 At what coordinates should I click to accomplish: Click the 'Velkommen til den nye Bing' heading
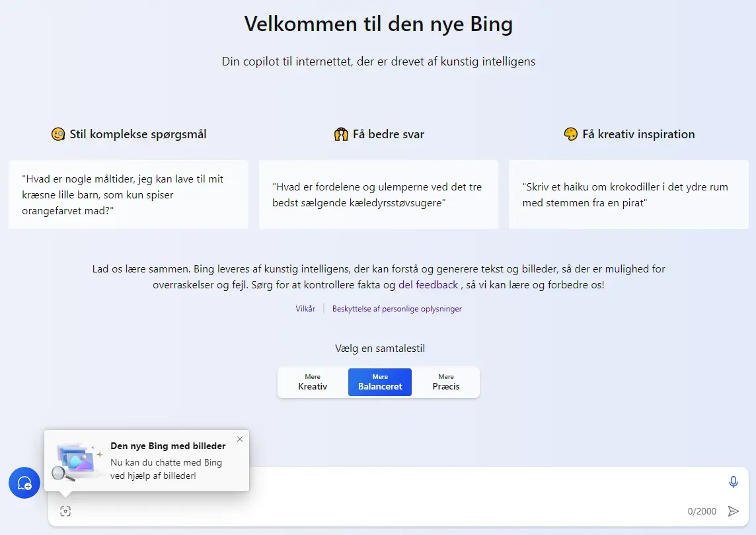pyautogui.click(x=379, y=24)
